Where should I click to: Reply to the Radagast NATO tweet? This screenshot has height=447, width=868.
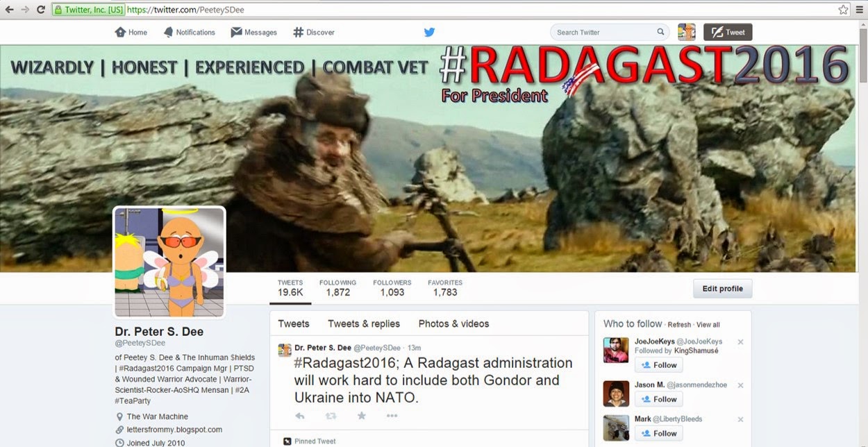[x=300, y=416]
